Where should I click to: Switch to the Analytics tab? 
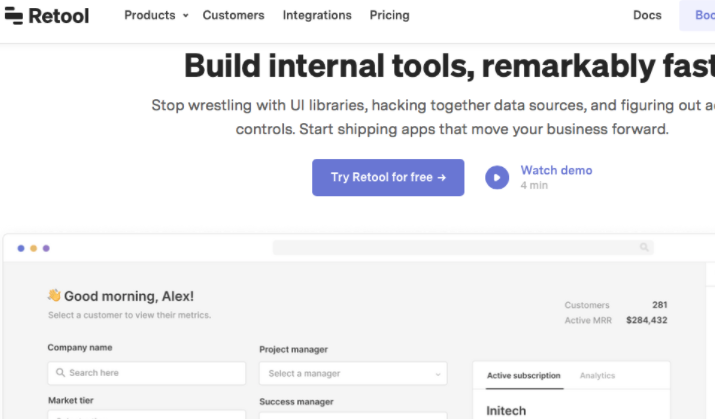597,376
